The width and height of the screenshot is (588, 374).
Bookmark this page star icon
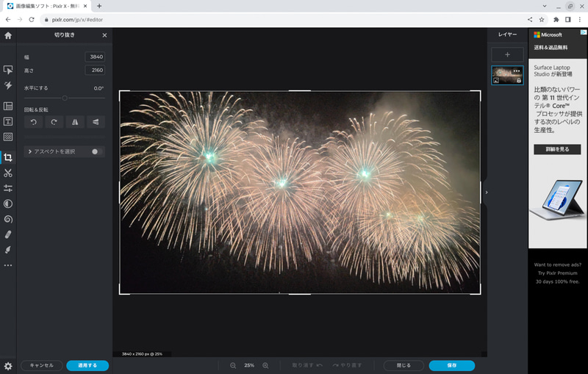(x=542, y=20)
